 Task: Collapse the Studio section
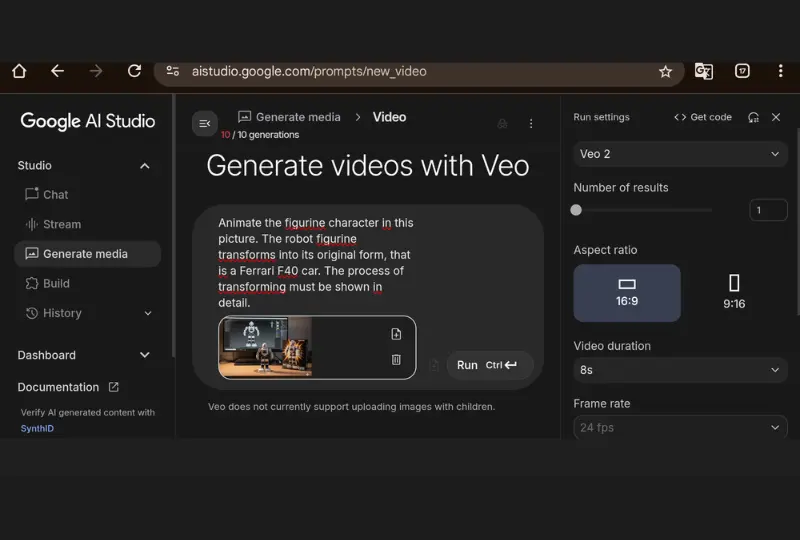145,166
